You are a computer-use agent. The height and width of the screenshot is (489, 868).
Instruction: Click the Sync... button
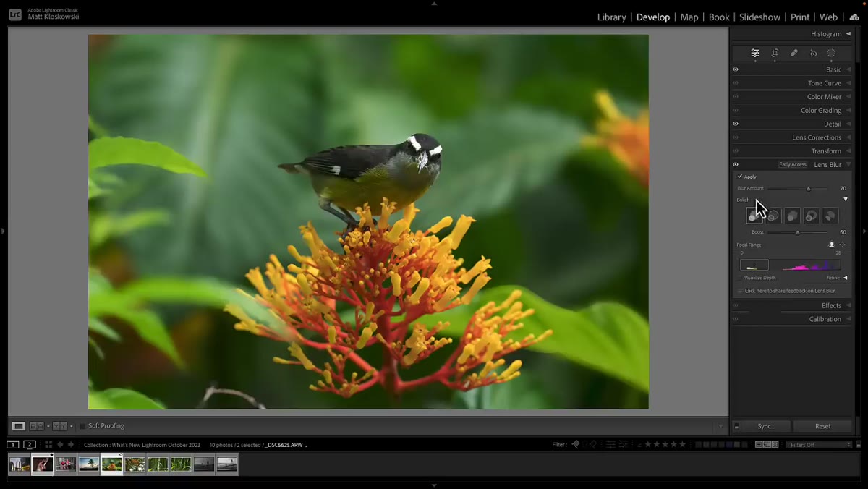[766, 426]
